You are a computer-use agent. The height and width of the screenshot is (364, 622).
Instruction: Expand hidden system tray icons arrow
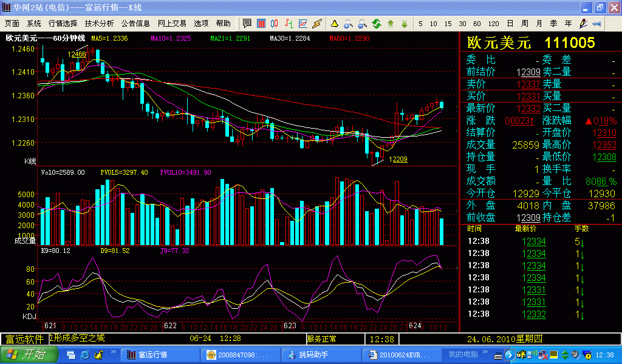510,356
